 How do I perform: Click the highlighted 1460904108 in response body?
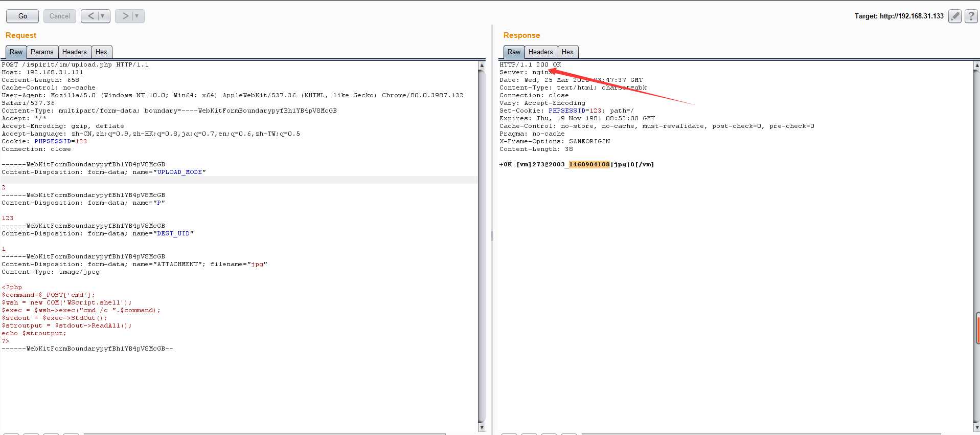[589, 164]
